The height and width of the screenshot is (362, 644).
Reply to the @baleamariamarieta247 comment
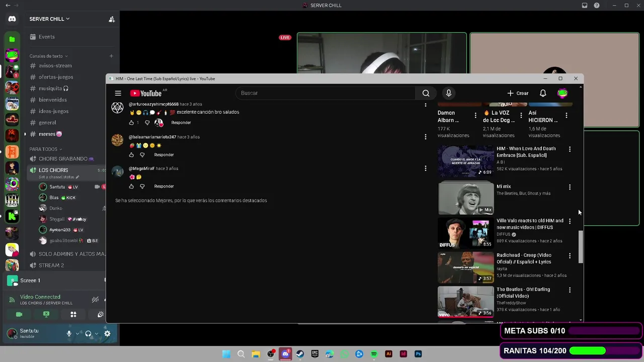click(164, 155)
